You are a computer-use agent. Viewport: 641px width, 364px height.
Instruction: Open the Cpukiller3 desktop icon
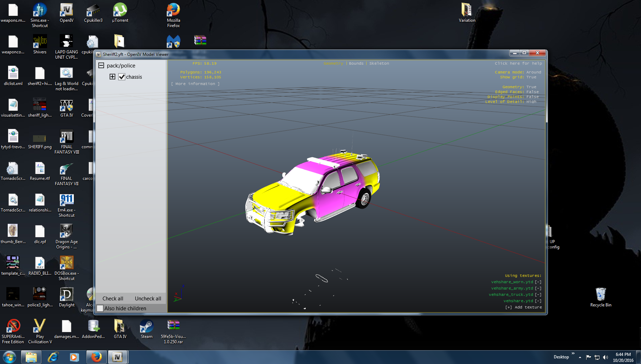93,13
